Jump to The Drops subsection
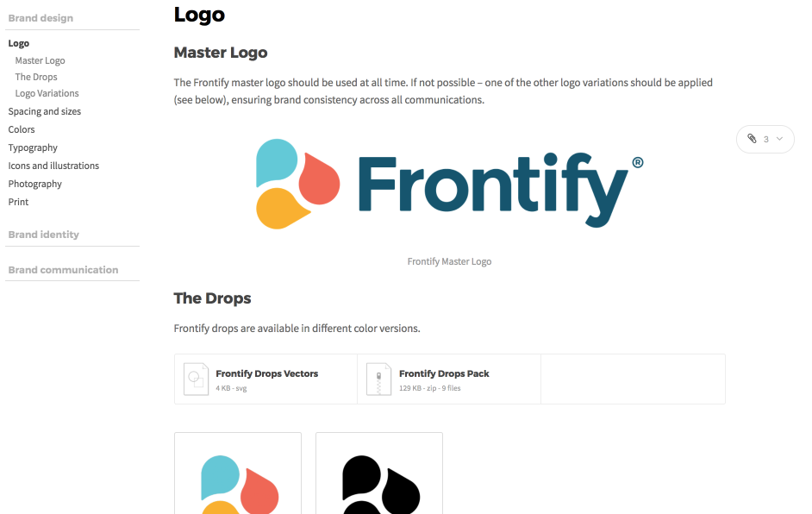Viewport: 812px width, 514px height. point(36,77)
